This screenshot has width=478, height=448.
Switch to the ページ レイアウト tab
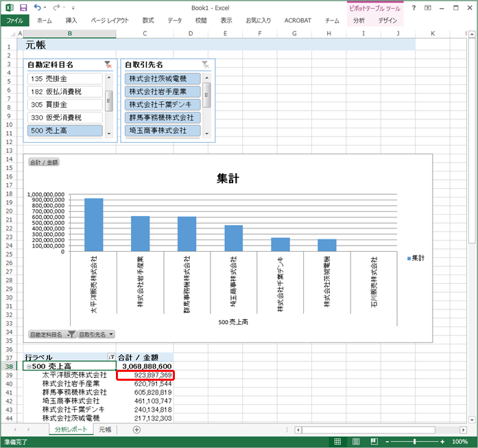click(110, 21)
